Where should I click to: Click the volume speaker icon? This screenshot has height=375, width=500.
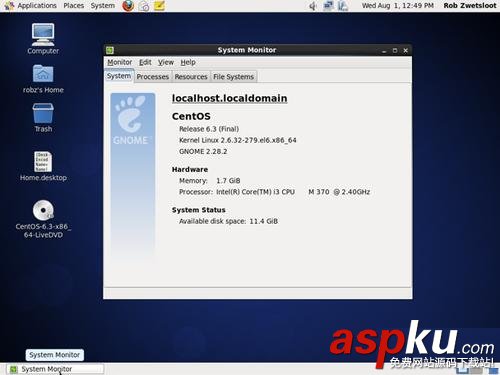pyautogui.click(x=313, y=6)
